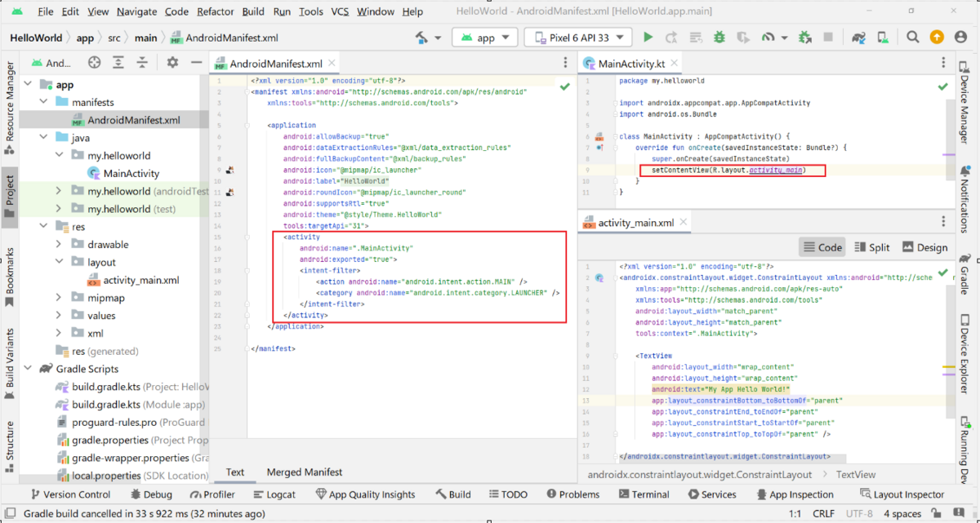Click the Stop square icon

click(x=827, y=38)
